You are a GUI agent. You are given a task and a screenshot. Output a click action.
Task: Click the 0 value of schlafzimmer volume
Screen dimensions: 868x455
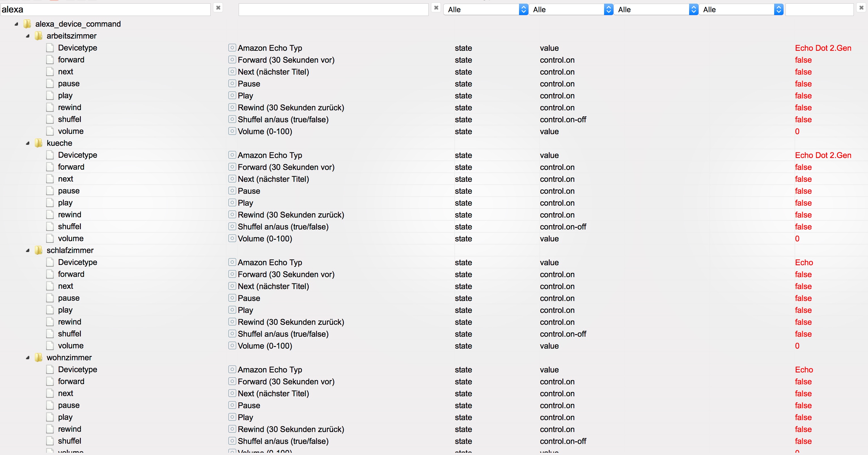(x=797, y=346)
